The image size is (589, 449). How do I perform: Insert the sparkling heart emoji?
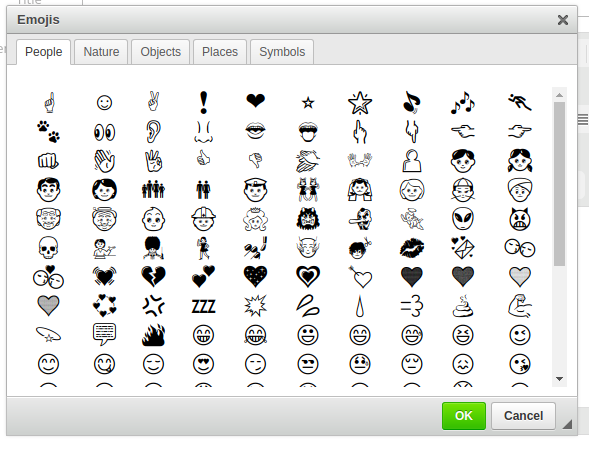coord(255,277)
